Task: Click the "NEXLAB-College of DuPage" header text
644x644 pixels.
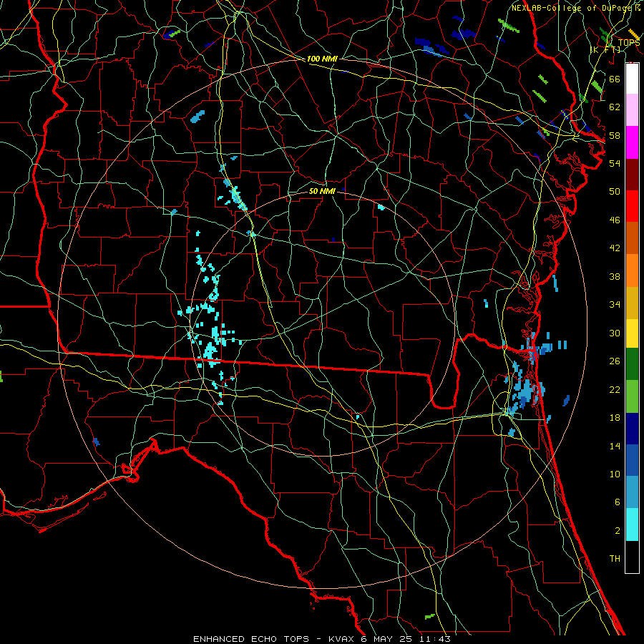Action: [x=573, y=8]
